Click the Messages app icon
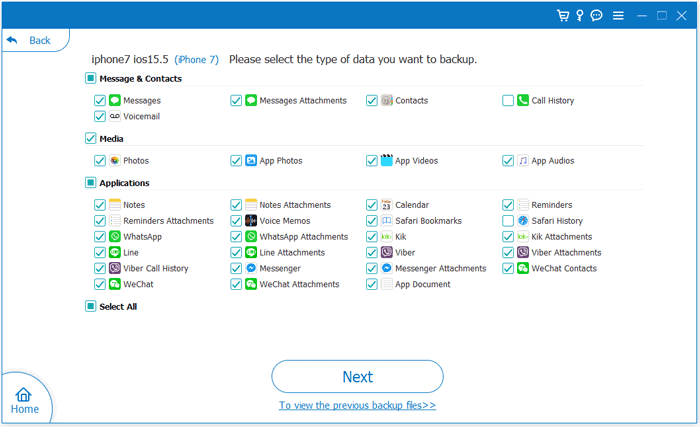This screenshot has height=427, width=700. 115,100
